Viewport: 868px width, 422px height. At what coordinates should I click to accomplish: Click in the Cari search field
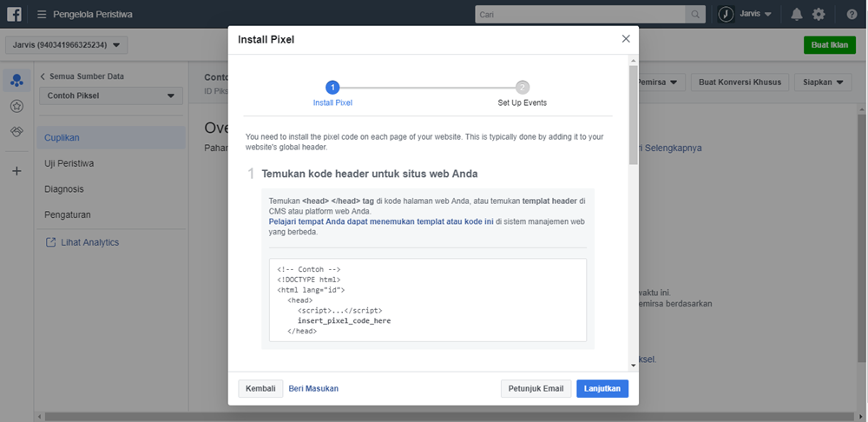pyautogui.click(x=580, y=15)
